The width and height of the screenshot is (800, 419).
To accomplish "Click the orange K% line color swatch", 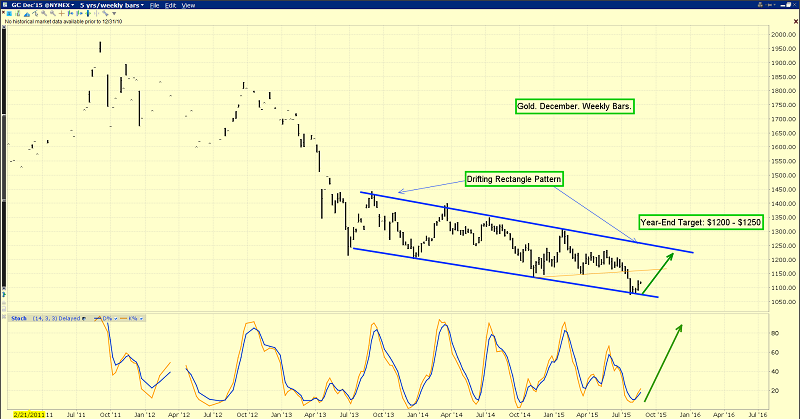I will [126, 318].
